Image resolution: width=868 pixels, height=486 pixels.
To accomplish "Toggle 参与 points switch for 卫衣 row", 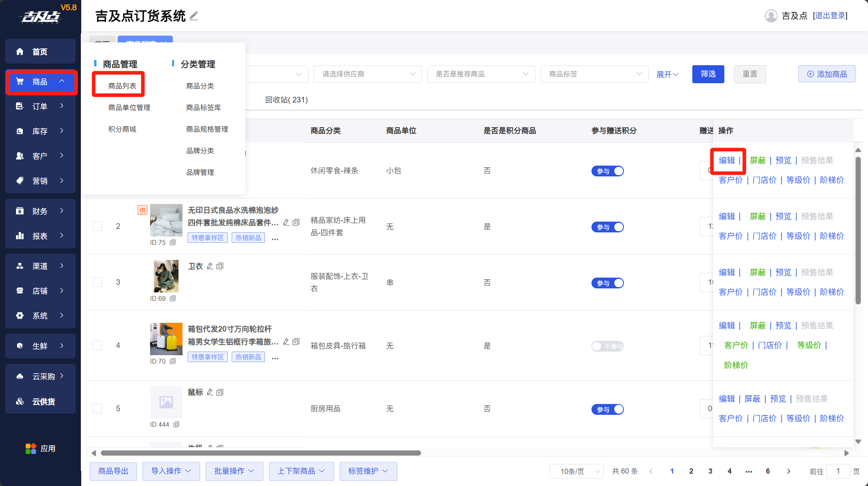I will coord(607,283).
